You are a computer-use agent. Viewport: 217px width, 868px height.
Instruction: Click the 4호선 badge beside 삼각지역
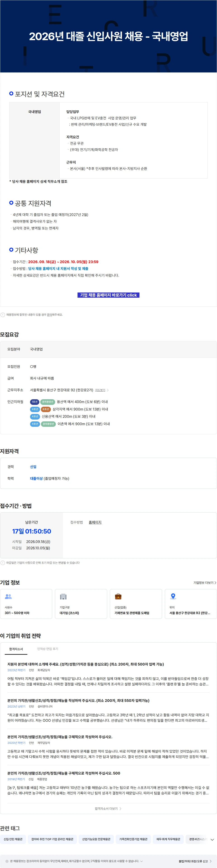coord(35,409)
